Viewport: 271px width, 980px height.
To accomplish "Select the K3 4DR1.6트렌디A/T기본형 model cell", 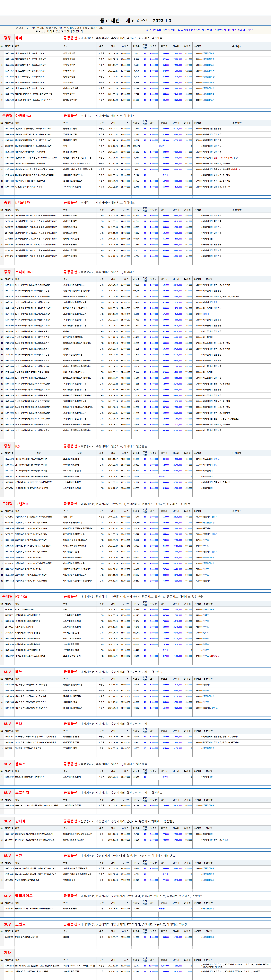I will [28, 187].
